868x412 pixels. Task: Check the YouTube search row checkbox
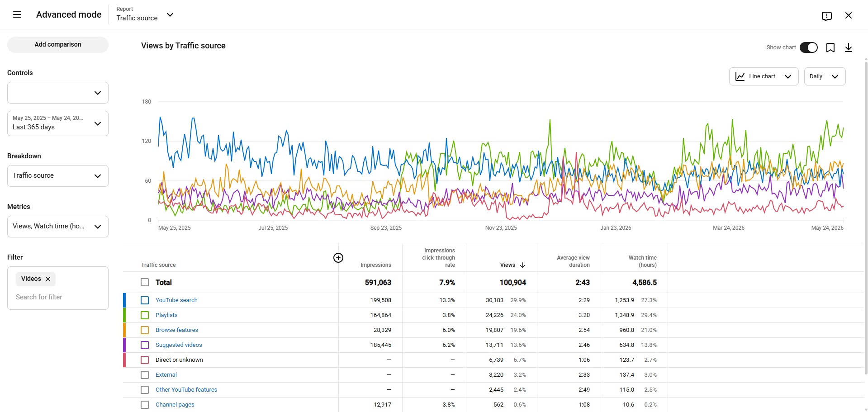[145, 300]
